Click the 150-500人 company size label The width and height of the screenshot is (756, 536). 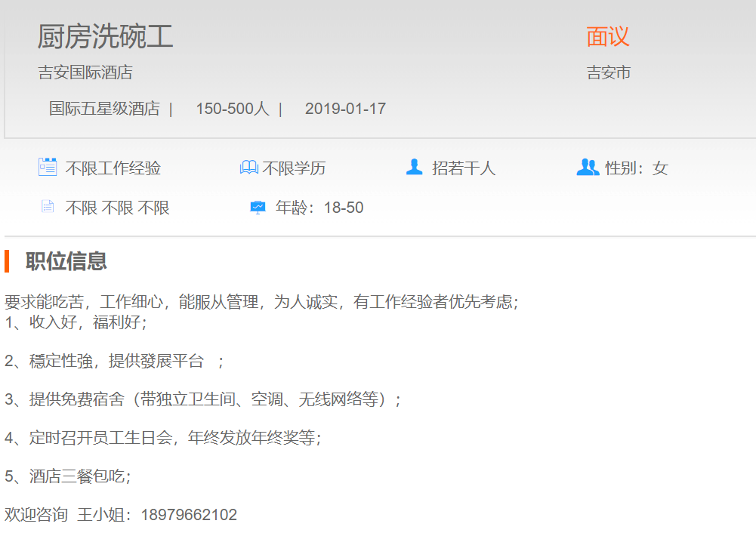click(x=232, y=109)
